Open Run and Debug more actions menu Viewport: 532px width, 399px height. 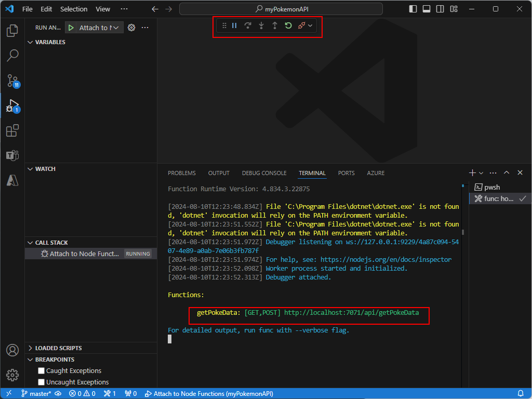pyautogui.click(x=145, y=28)
